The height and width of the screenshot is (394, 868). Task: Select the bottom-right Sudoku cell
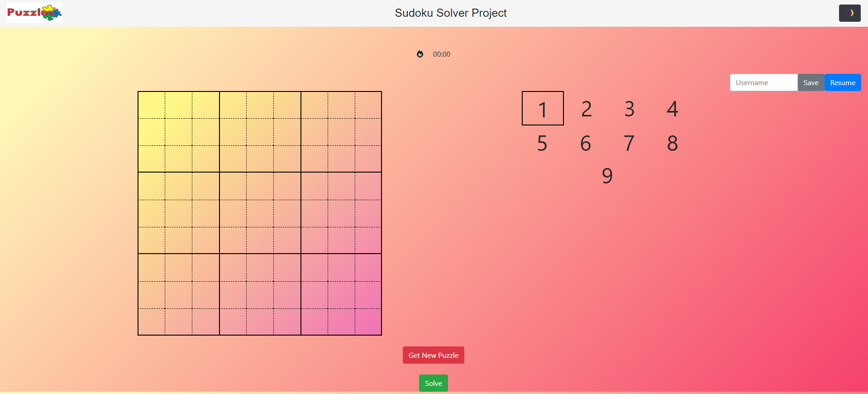pyautogui.click(x=368, y=322)
